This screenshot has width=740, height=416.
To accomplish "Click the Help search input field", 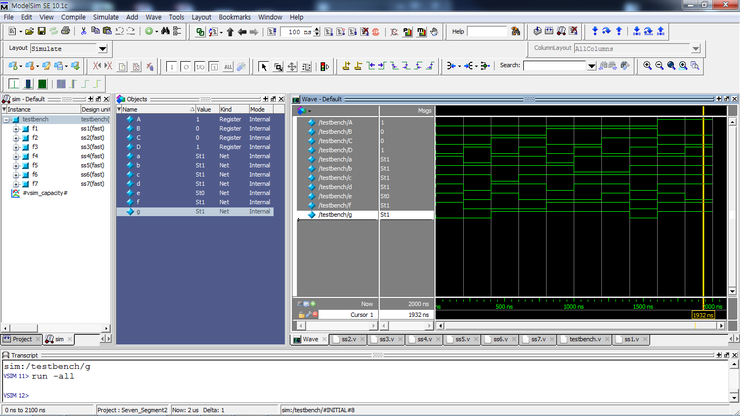I will 488,32.
